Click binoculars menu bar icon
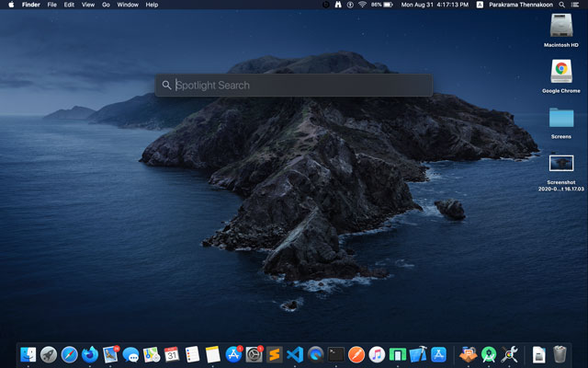 [338, 5]
